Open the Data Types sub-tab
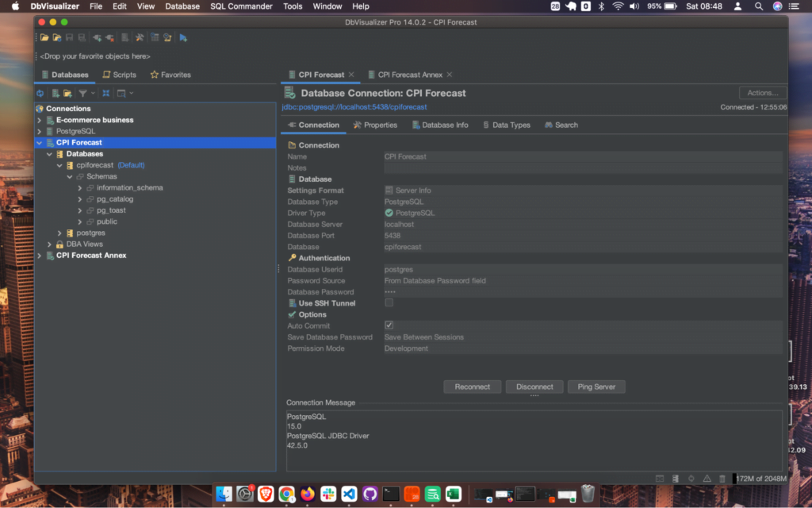The image size is (812, 508). 507,125
